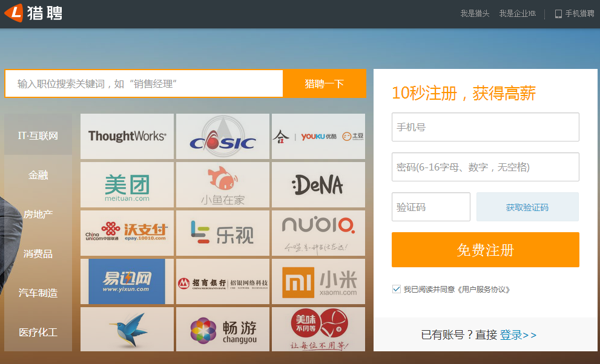
Task: Open the mobile Liepin phone icon
Action: pyautogui.click(x=558, y=14)
